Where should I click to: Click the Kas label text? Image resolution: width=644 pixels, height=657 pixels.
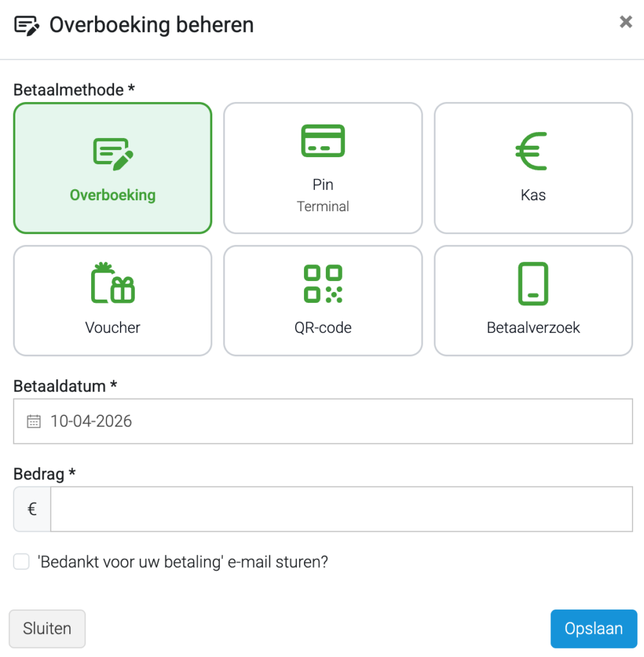(533, 195)
